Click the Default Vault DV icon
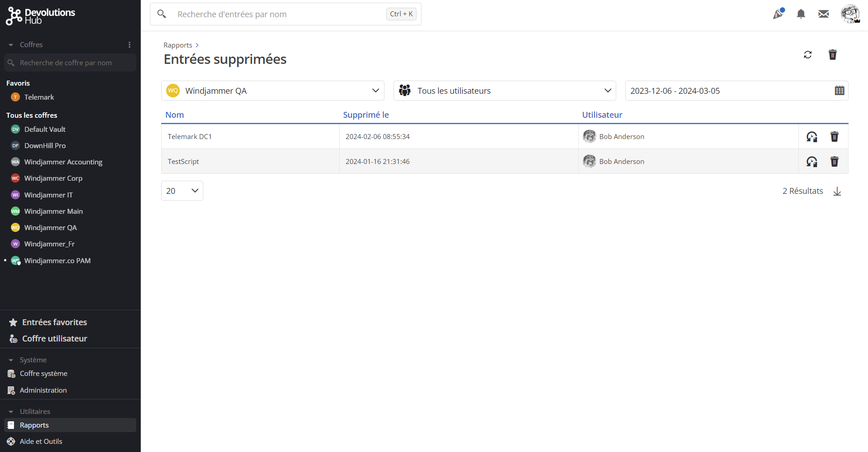Image resolution: width=868 pixels, height=452 pixels. click(15, 129)
